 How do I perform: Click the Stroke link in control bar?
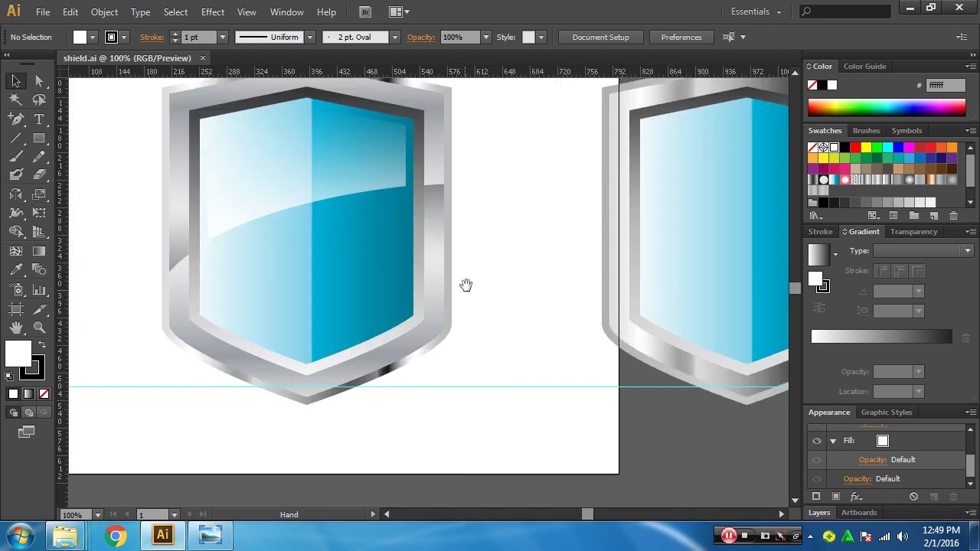pyautogui.click(x=152, y=37)
